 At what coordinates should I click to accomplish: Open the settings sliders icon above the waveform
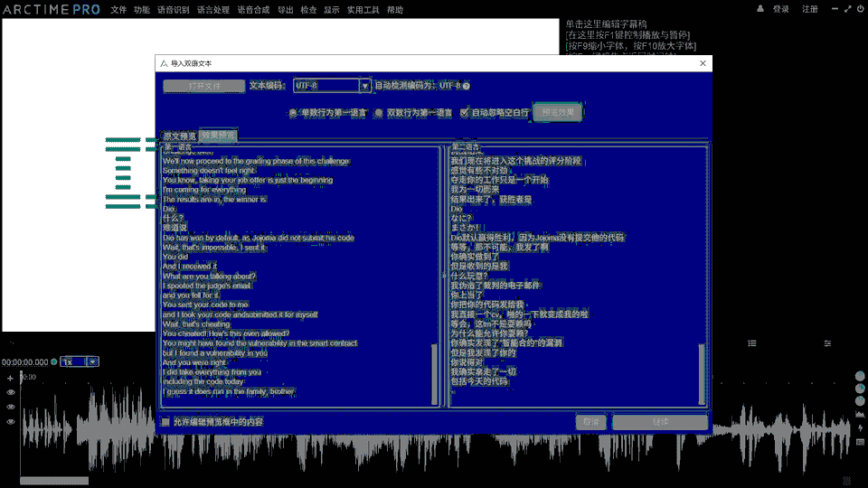827,343
